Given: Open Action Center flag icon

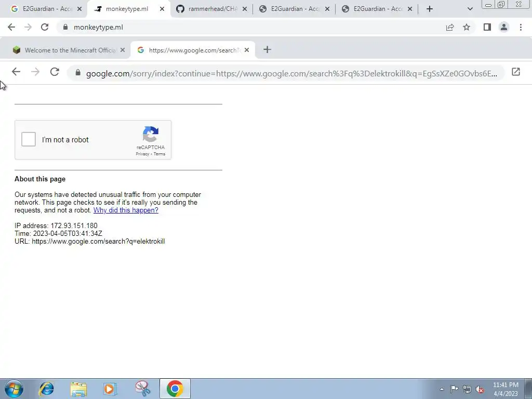Looking at the screenshot, I should coord(454,389).
